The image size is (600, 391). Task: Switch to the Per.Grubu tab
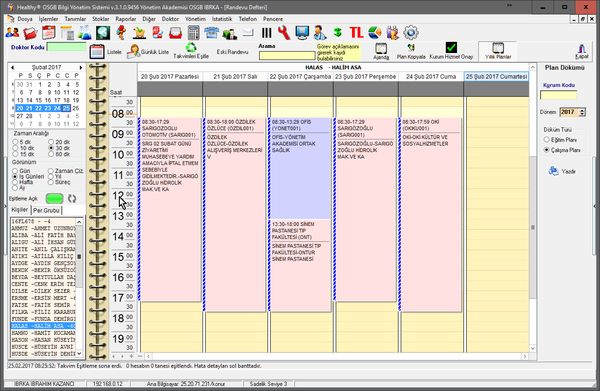point(46,210)
